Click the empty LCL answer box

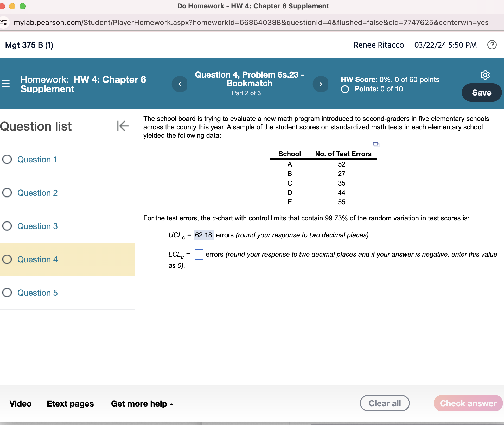199,254
